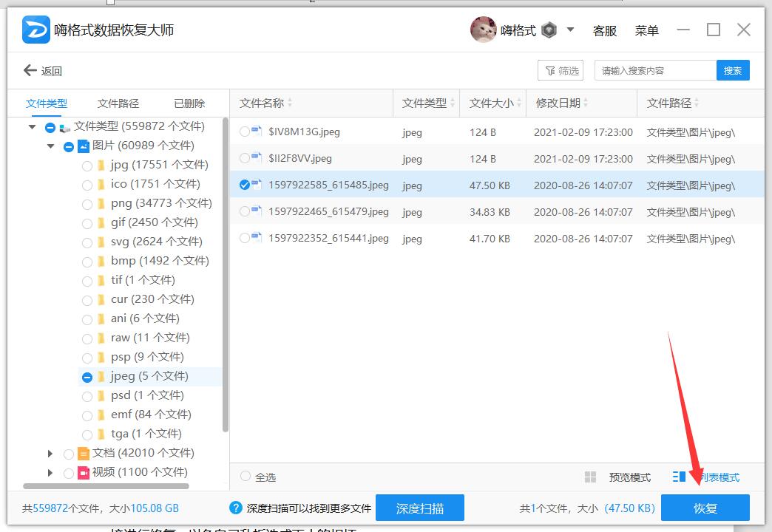Select the cur folder icon
The height and width of the screenshot is (532, 772).
click(101, 300)
